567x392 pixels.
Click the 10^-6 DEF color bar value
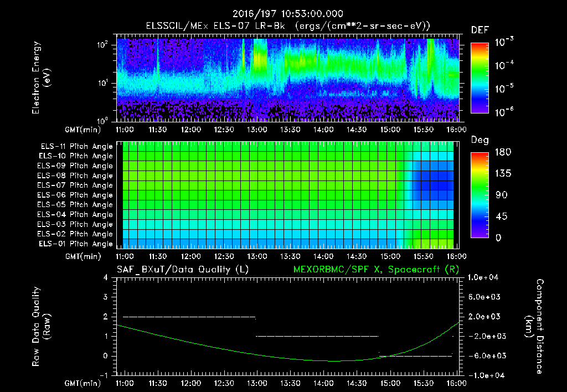504,112
